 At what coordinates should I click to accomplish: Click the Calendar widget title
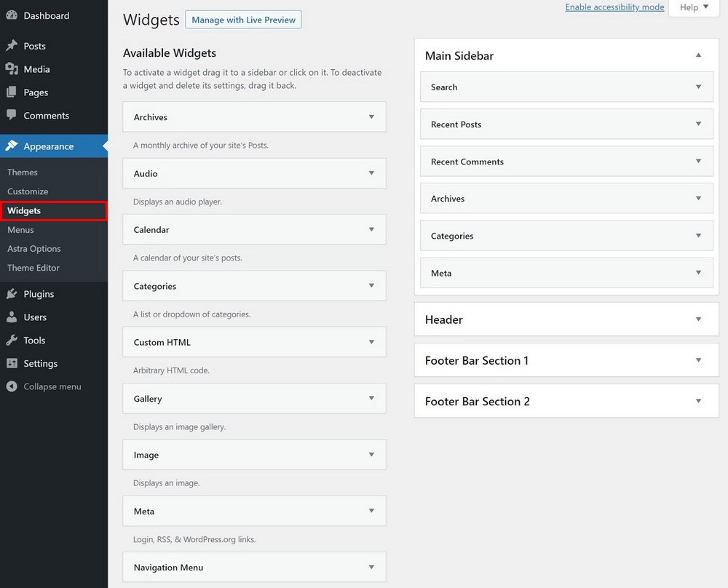tap(151, 230)
